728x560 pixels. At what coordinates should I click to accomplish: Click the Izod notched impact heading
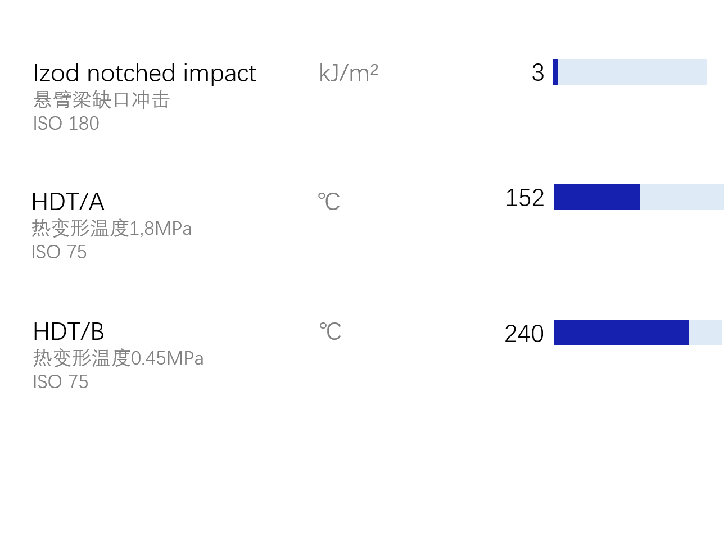(144, 74)
